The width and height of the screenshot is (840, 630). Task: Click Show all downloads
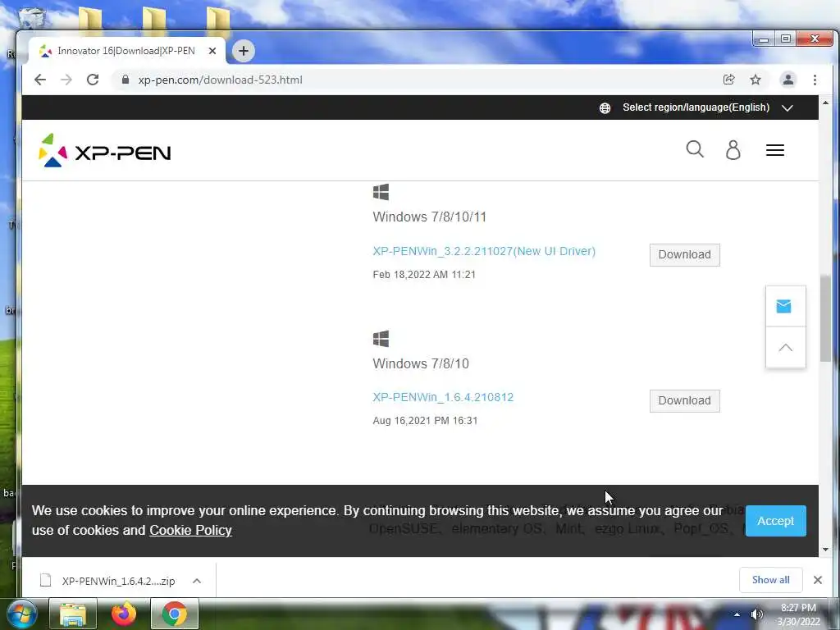coord(770,580)
